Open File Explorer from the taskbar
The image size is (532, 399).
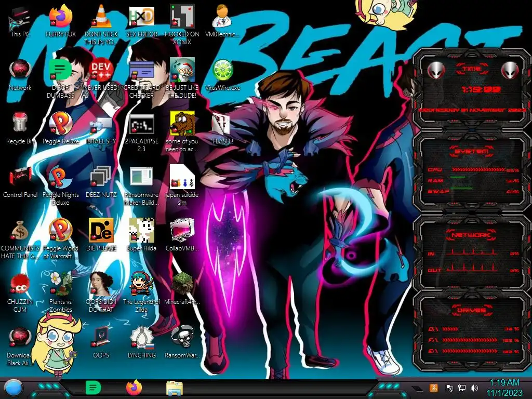[x=175, y=388]
